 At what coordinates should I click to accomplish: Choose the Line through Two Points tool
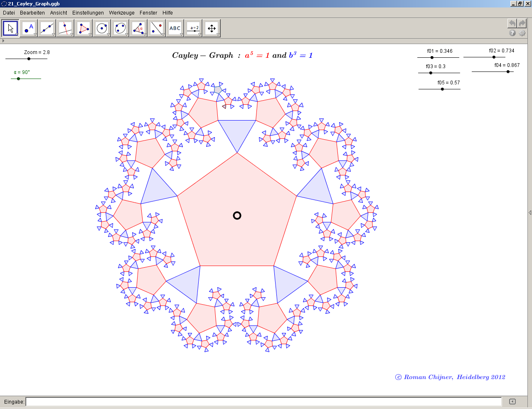tap(47, 28)
